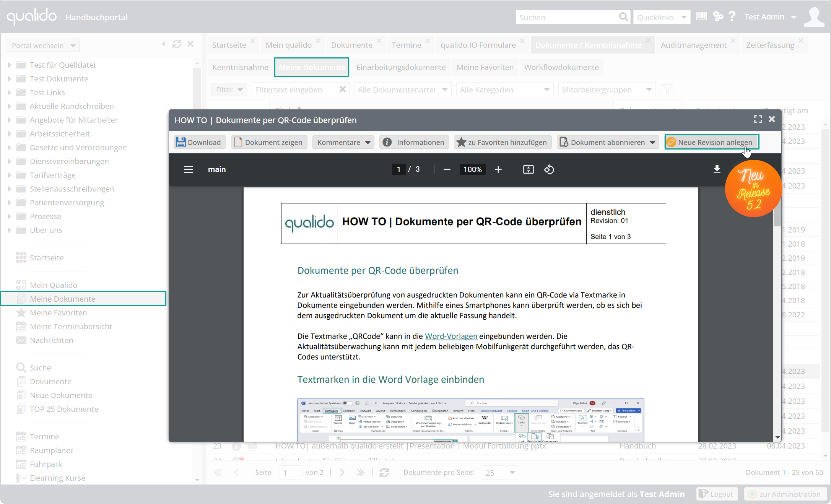Open the Workflowdokumente sub-tab

pyautogui.click(x=561, y=67)
